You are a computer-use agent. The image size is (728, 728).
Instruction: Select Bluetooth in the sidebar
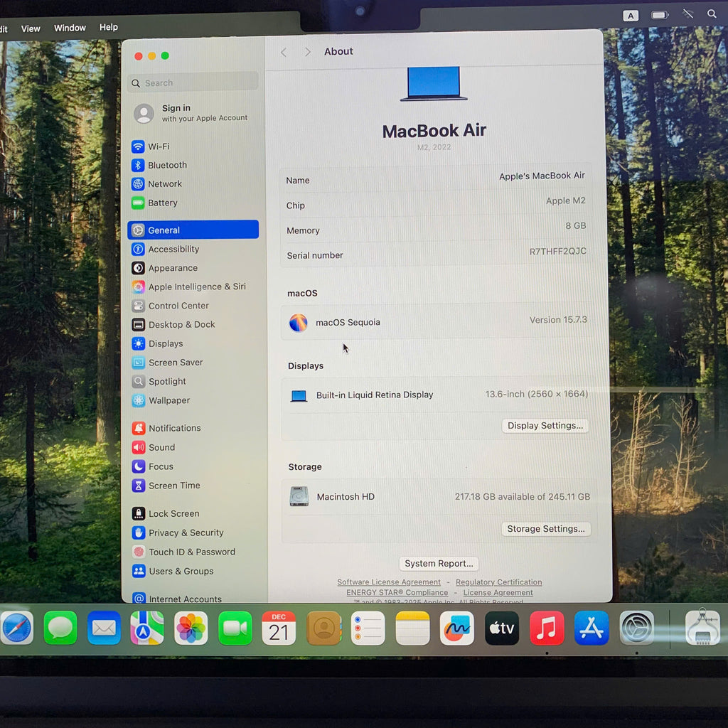pos(166,165)
